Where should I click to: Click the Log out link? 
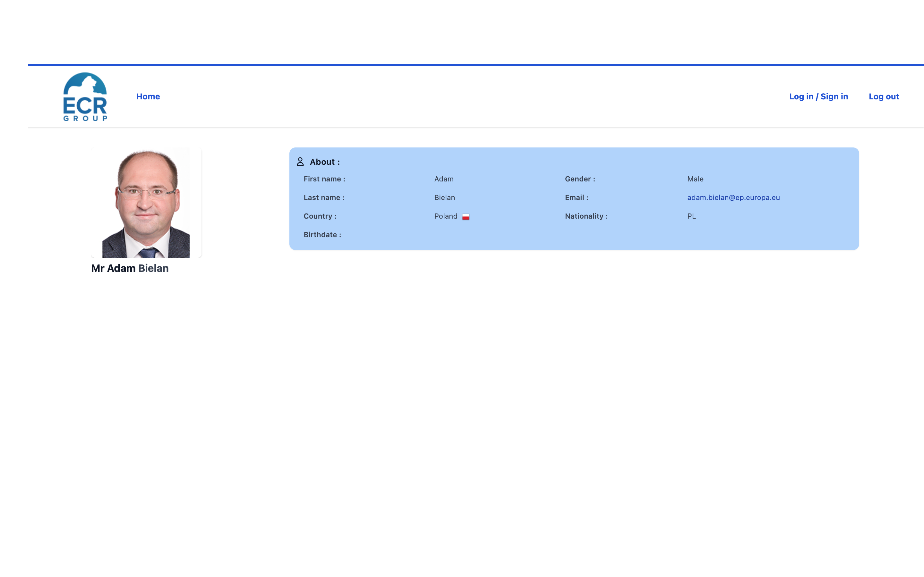point(884,96)
